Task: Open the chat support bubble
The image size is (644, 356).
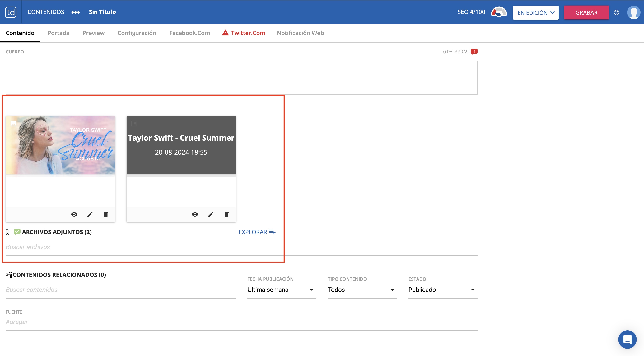Action: click(x=627, y=339)
